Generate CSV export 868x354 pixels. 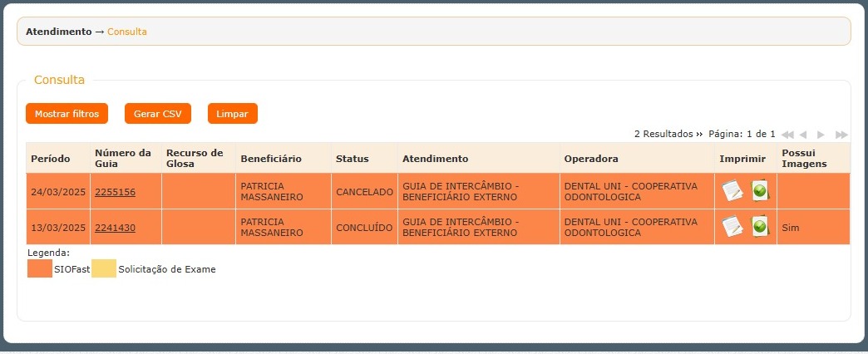click(158, 113)
